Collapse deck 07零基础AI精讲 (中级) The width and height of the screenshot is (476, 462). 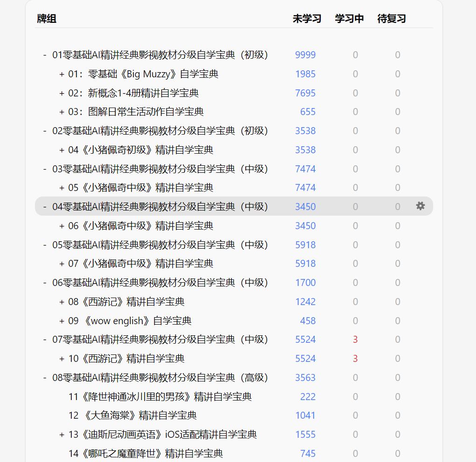click(x=45, y=340)
